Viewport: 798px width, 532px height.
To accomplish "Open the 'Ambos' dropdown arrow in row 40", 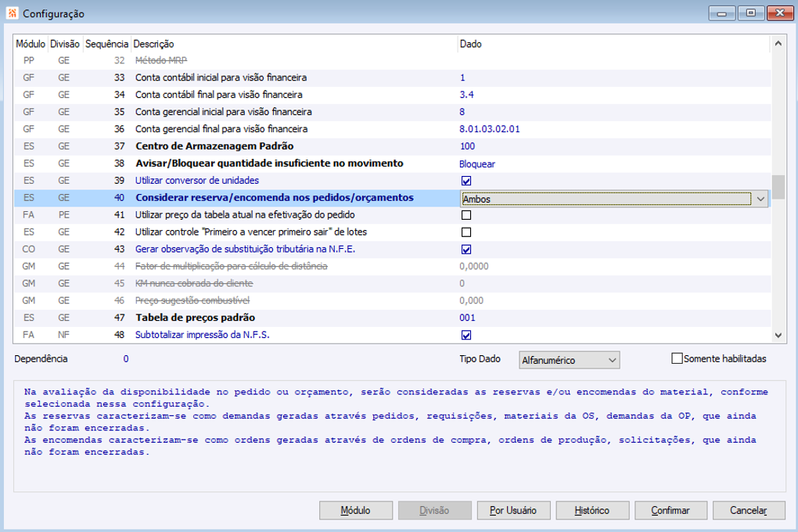I will 760,199.
